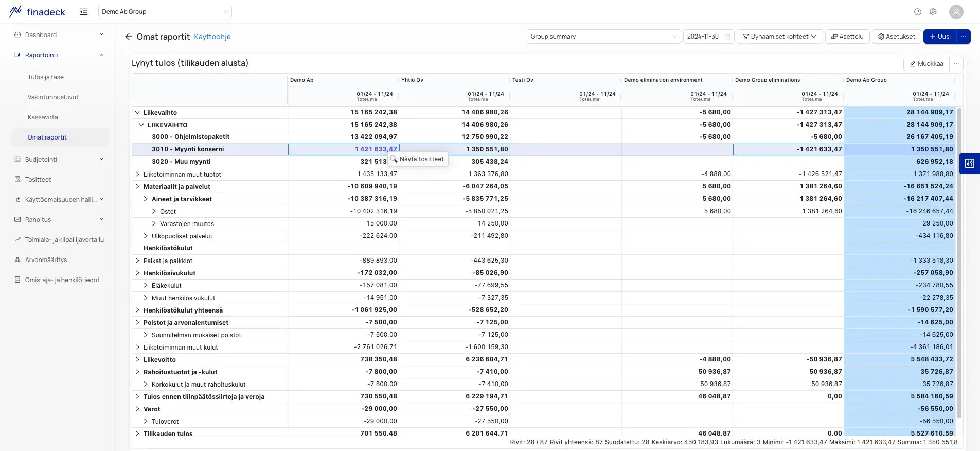The height and width of the screenshot is (451, 980).
Task: Click the blue Uusi button
Action: [x=940, y=37]
